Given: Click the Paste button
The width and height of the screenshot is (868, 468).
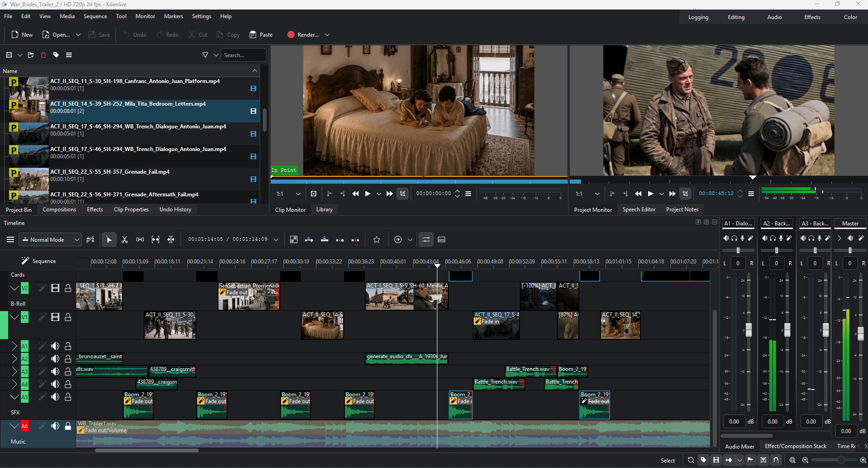Looking at the screenshot, I should coord(261,34).
